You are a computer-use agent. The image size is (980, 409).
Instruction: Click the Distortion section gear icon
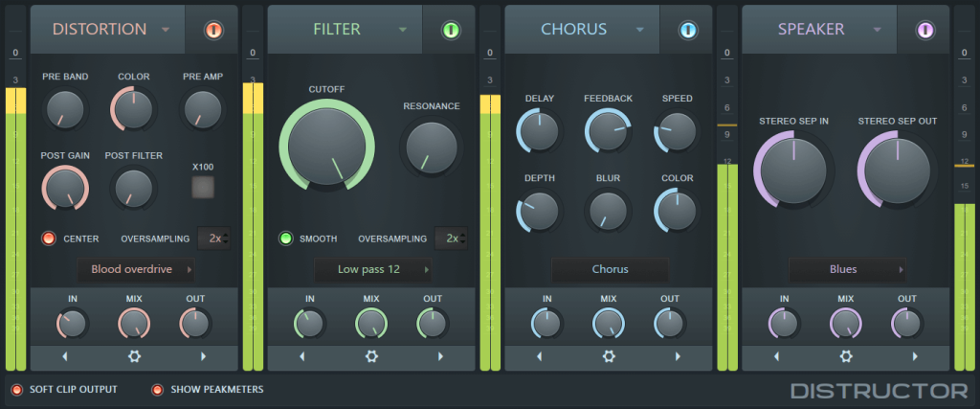click(x=134, y=356)
